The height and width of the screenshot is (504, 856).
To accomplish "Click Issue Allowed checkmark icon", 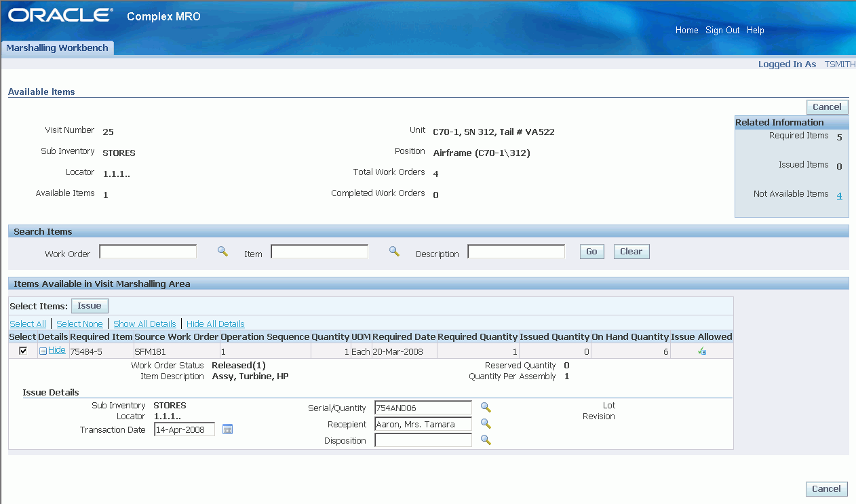I will click(702, 351).
